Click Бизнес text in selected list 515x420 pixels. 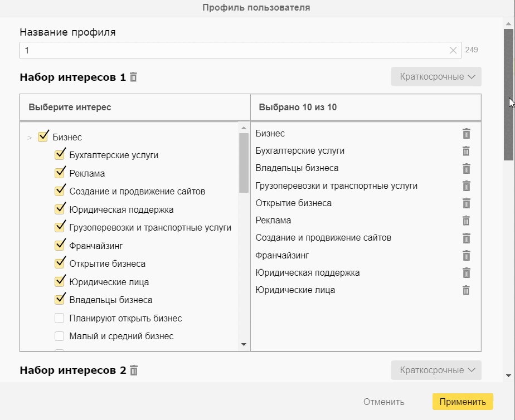tap(270, 134)
